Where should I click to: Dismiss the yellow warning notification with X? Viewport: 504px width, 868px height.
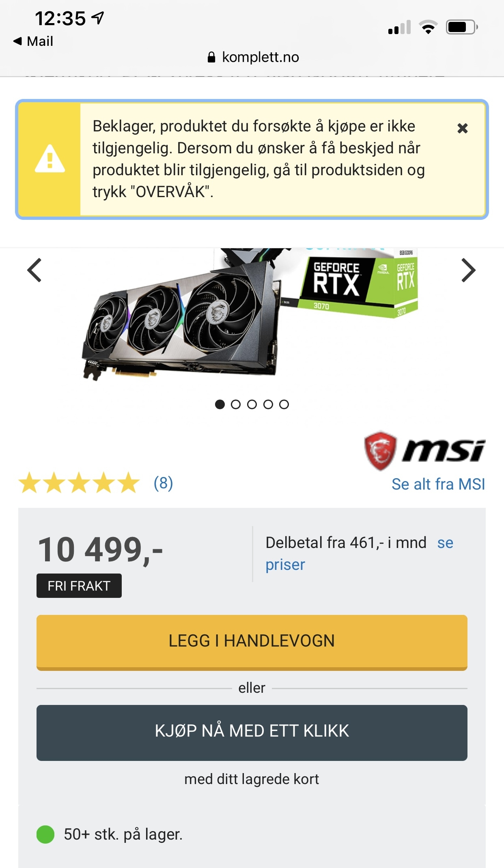point(463,129)
